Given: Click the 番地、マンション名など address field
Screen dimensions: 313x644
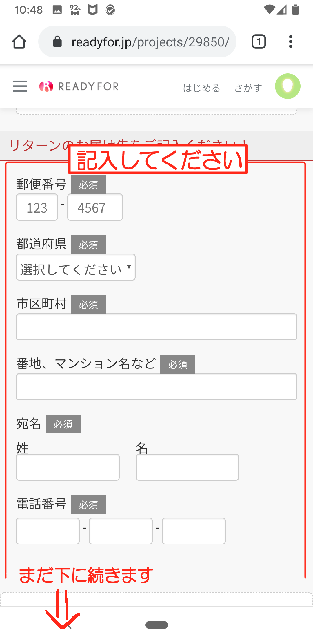Looking at the screenshot, I should tap(156, 387).
